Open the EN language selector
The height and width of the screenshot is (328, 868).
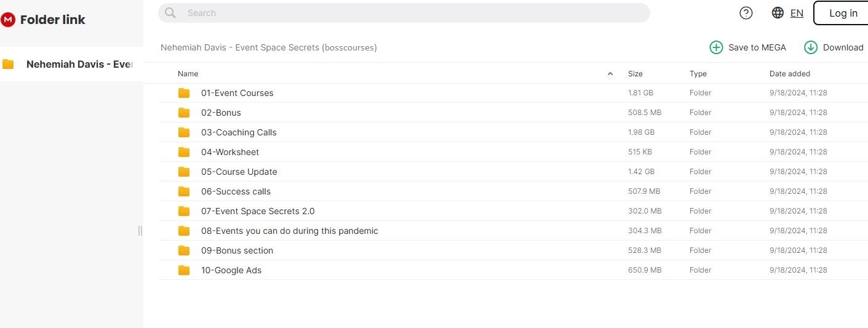(x=797, y=13)
